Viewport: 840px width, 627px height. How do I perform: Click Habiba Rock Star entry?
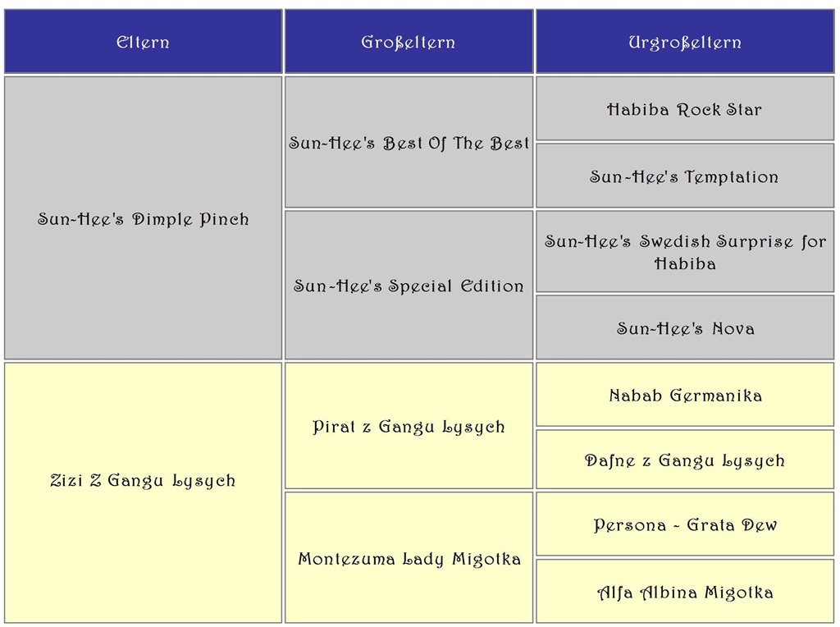point(684,110)
